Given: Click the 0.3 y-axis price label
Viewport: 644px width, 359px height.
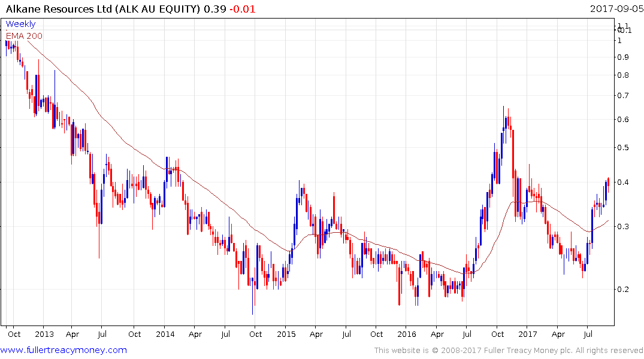Looking at the screenshot, I should (x=623, y=227).
